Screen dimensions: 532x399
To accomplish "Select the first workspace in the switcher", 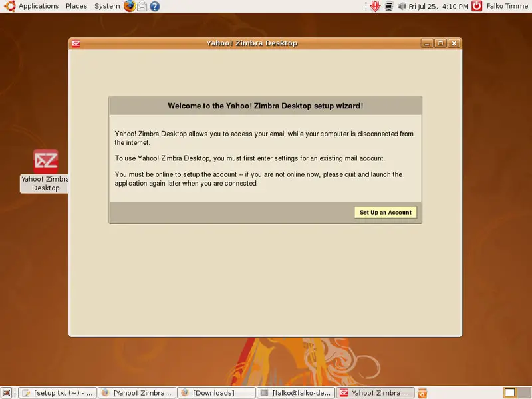I will [x=509, y=393].
